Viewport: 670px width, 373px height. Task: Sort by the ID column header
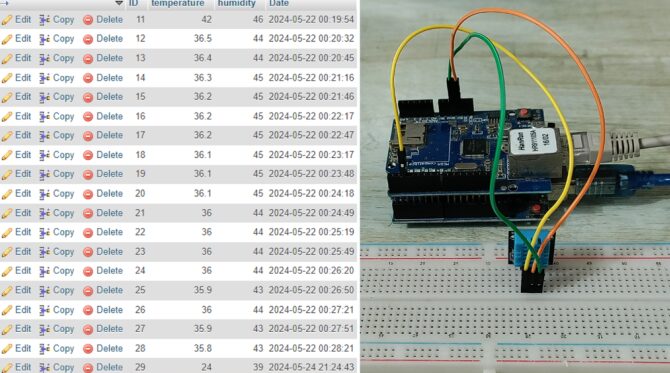click(x=133, y=3)
